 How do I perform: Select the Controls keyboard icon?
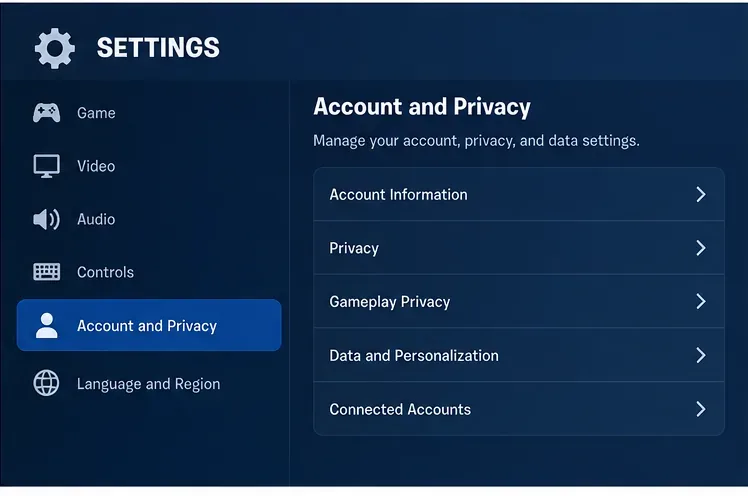pos(46,272)
